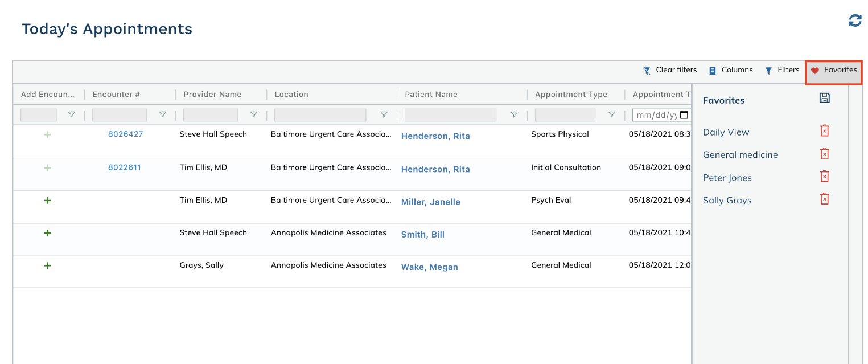The width and height of the screenshot is (868, 364).
Task: Click the Encounter # filter input
Action: click(x=120, y=115)
